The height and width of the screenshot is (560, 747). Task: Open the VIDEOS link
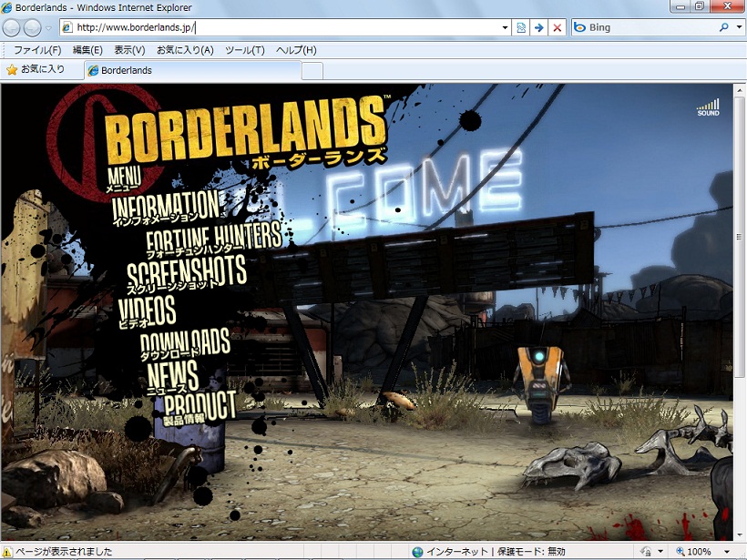point(147,311)
